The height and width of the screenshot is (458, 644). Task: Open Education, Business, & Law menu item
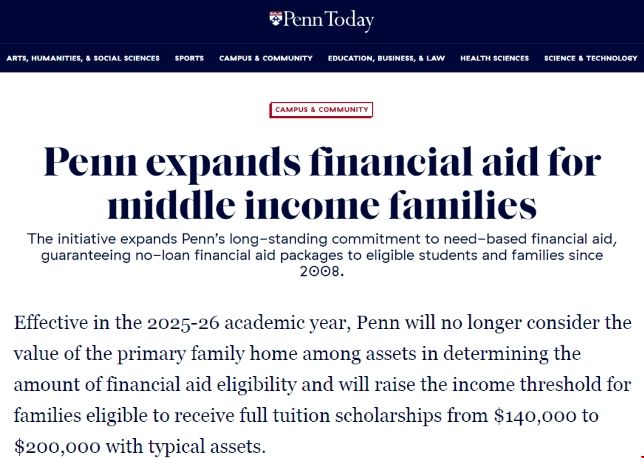(x=386, y=58)
